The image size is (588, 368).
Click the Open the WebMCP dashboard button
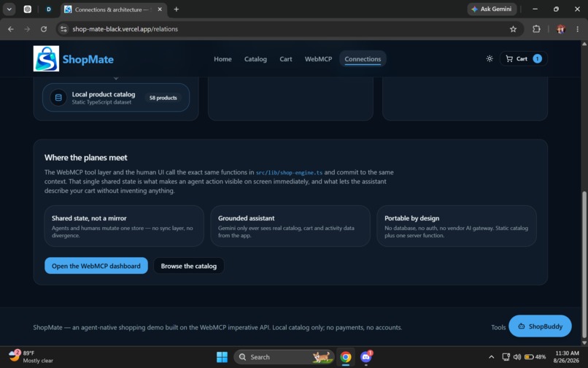click(x=96, y=266)
